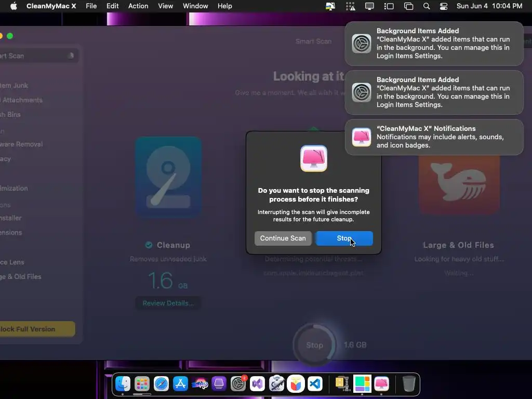Viewport: 532px width, 399px height.
Task: Choose Continue Scan in the dialog
Action: [283, 238]
